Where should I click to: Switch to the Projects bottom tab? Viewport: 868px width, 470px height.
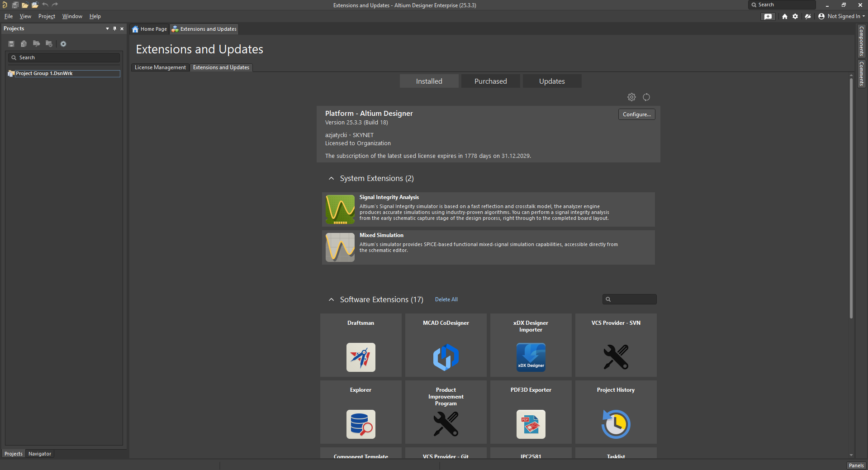coord(14,454)
